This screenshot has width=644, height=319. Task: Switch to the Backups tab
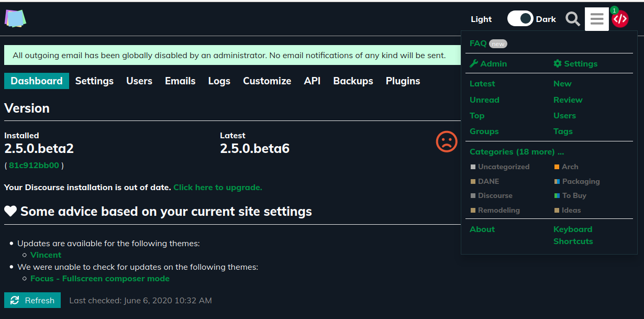point(353,81)
